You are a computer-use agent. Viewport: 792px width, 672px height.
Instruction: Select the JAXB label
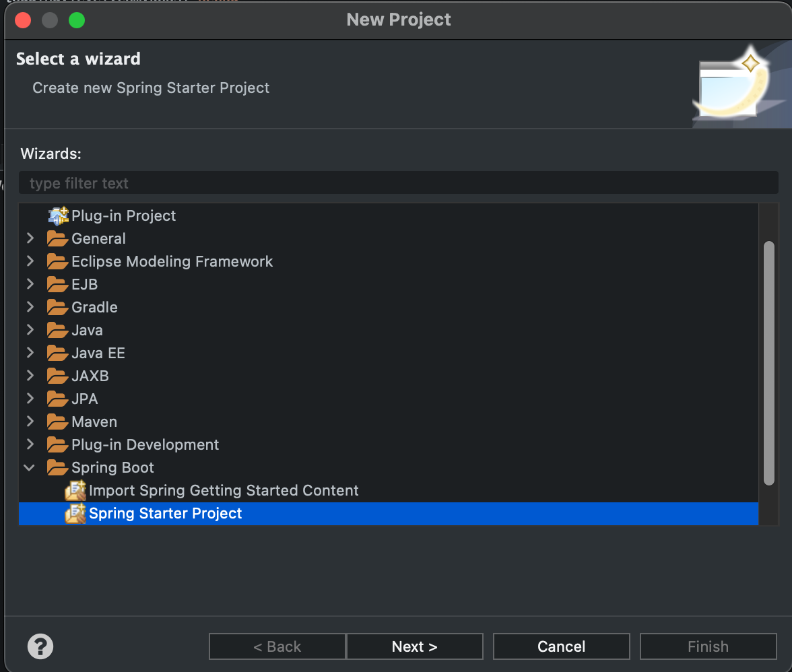click(x=90, y=376)
